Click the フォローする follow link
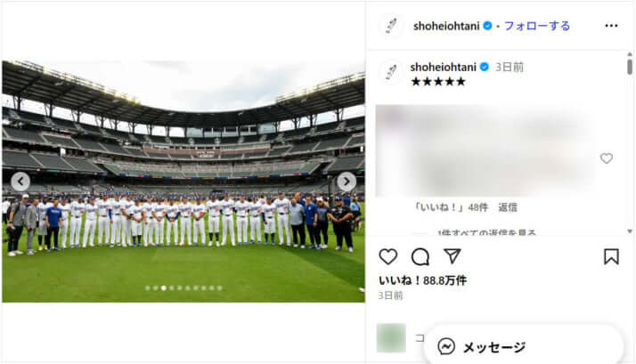This screenshot has height=364, width=636. pos(537,26)
